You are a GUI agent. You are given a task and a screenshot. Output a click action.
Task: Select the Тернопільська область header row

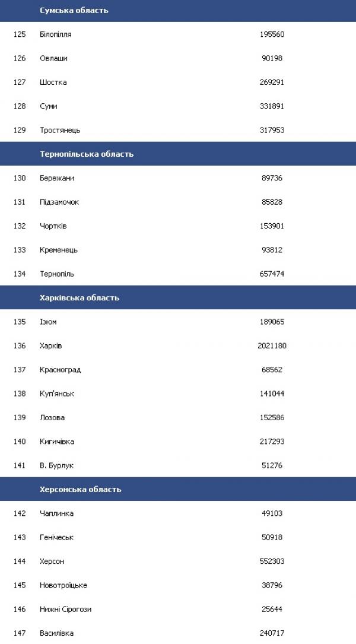point(87,154)
